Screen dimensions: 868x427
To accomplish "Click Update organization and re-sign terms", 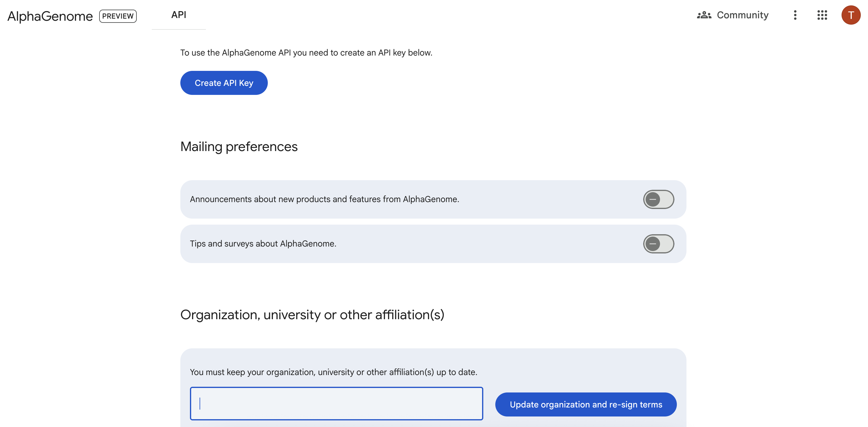I will point(586,404).
